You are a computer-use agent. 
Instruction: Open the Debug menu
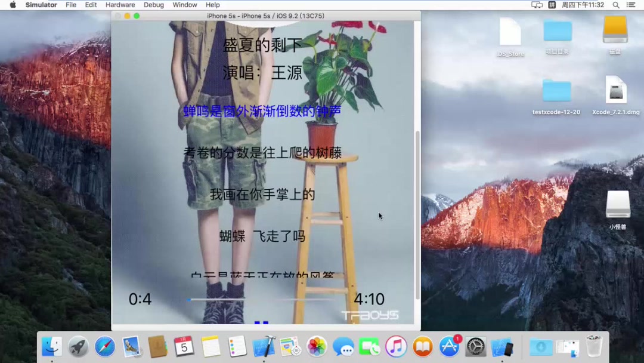pyautogui.click(x=154, y=5)
